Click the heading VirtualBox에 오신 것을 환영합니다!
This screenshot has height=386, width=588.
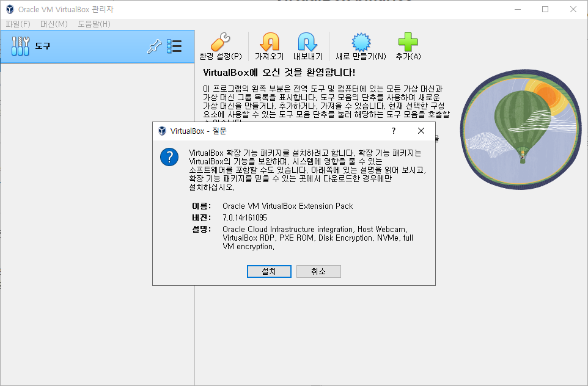click(x=279, y=72)
